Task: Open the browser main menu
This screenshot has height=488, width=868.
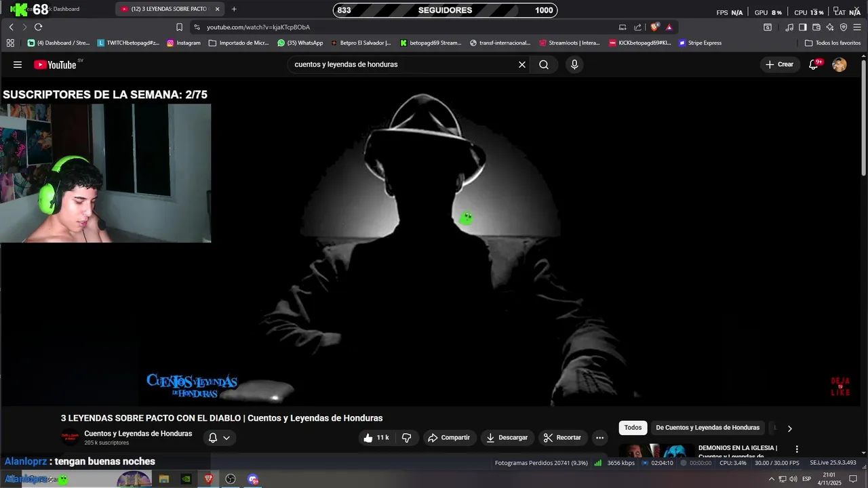Action: pyautogui.click(x=857, y=27)
